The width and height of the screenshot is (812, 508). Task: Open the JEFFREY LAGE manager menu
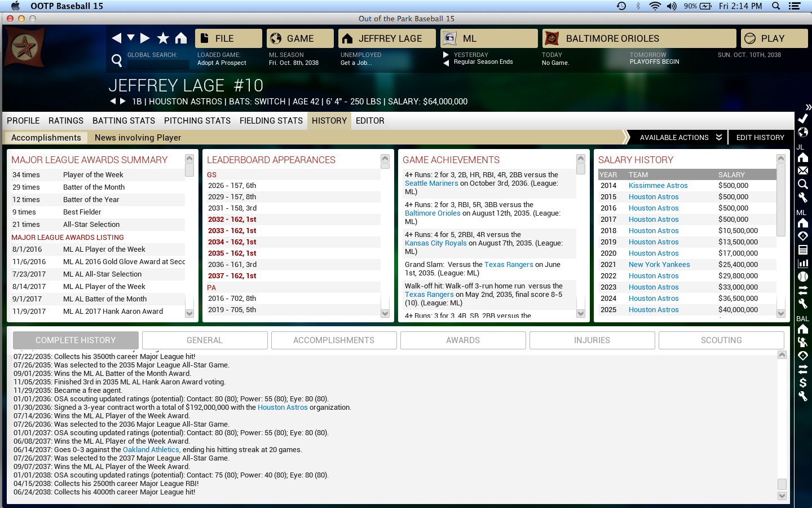click(387, 38)
